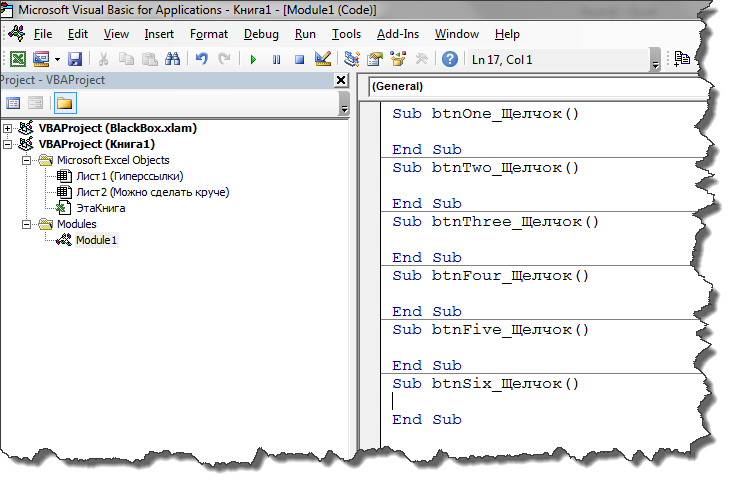Click Sub btnThree_Щелчок() code line

click(x=496, y=222)
